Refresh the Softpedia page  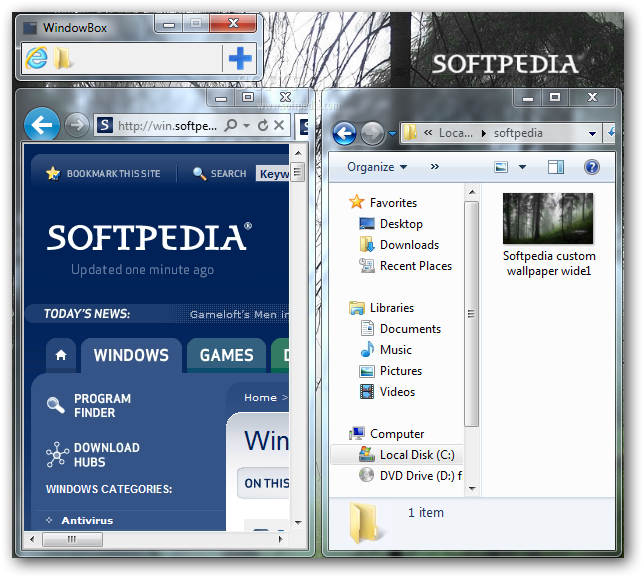click(263, 125)
